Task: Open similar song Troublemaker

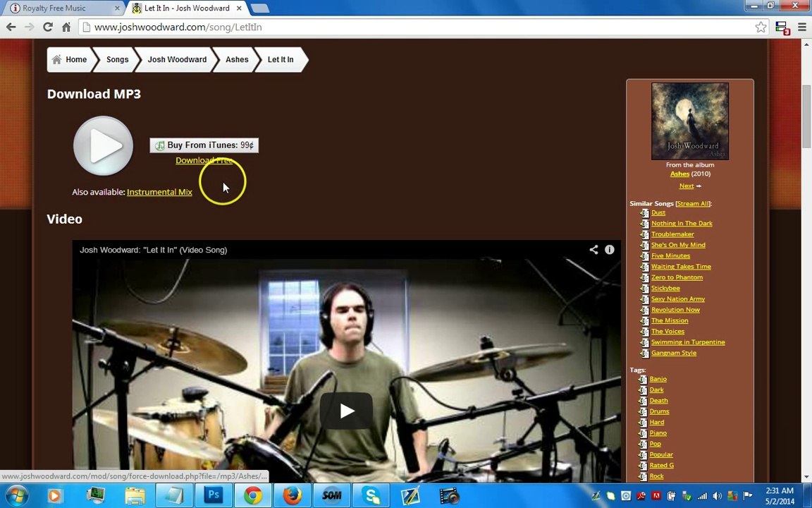Action: point(672,234)
